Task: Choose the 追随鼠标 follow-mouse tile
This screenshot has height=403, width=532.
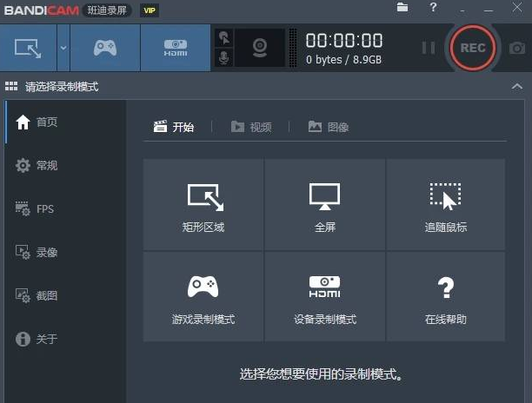Action: click(x=445, y=204)
